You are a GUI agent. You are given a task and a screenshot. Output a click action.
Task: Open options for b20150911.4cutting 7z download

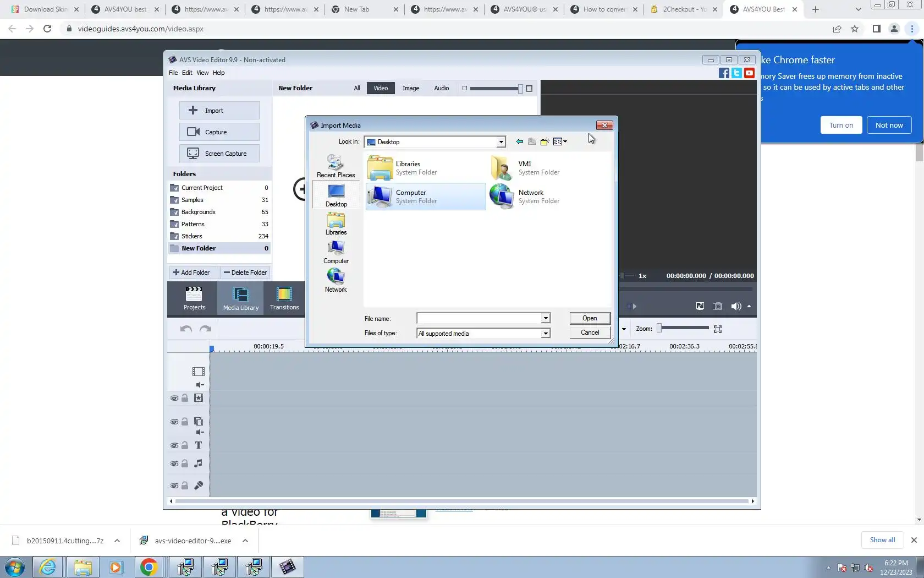117,541
